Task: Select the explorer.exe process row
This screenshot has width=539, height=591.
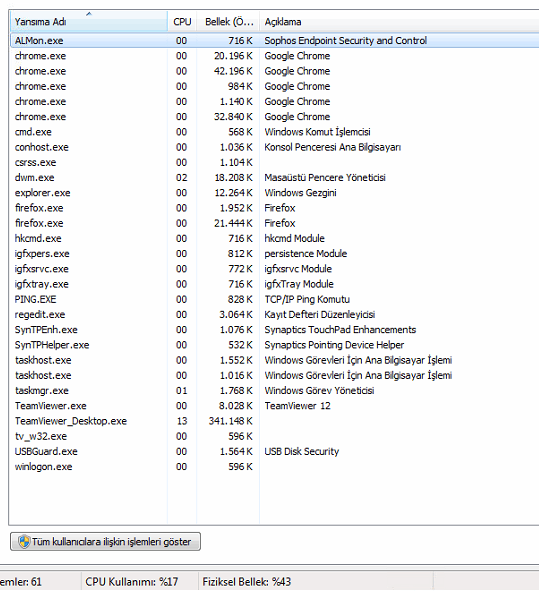Action: (274, 193)
